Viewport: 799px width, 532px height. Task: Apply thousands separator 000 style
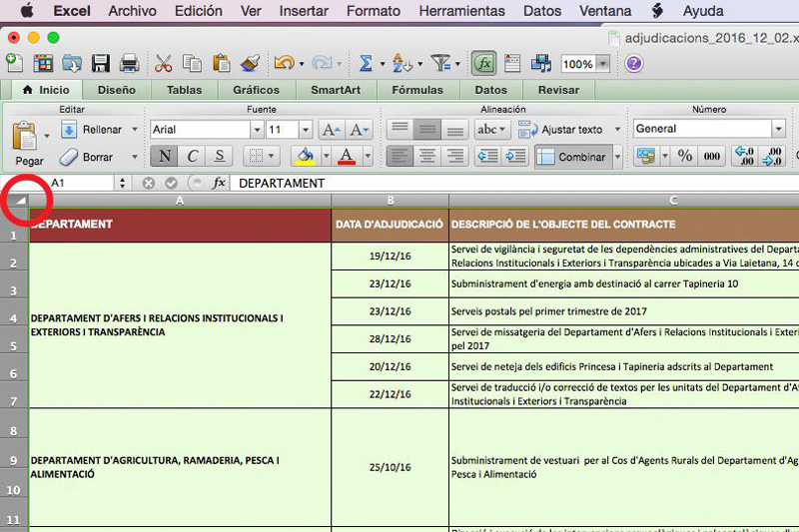712,156
